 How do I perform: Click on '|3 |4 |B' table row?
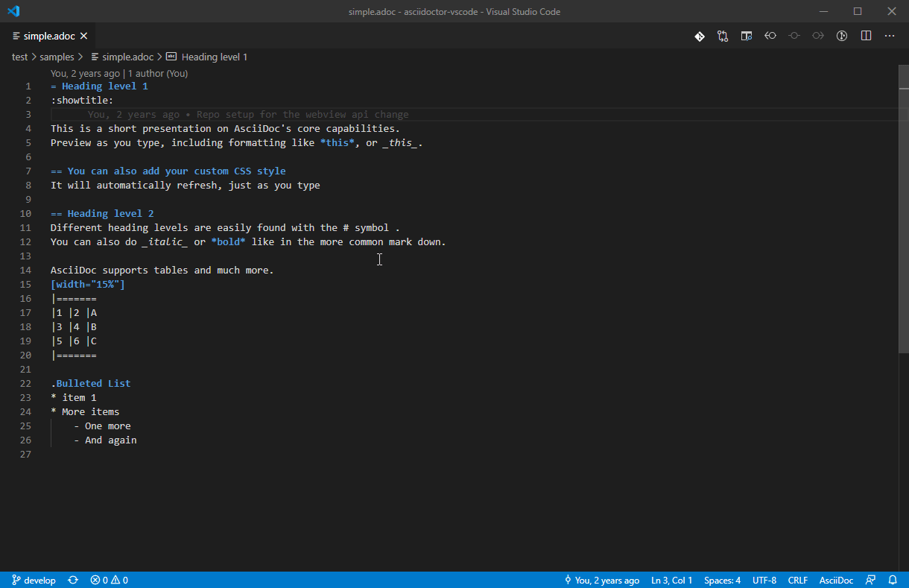tap(74, 327)
